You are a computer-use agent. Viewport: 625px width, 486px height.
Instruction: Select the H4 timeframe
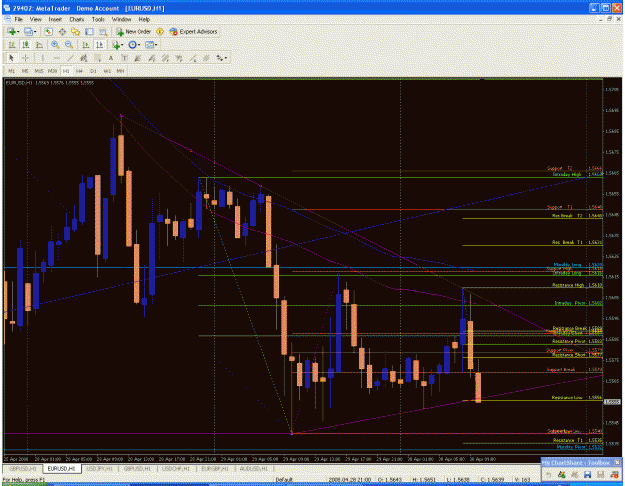79,71
